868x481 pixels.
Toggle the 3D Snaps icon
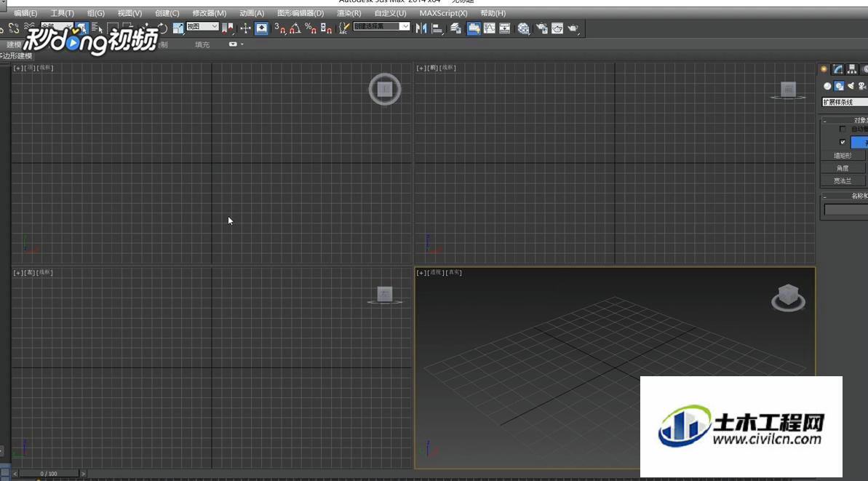click(280, 28)
